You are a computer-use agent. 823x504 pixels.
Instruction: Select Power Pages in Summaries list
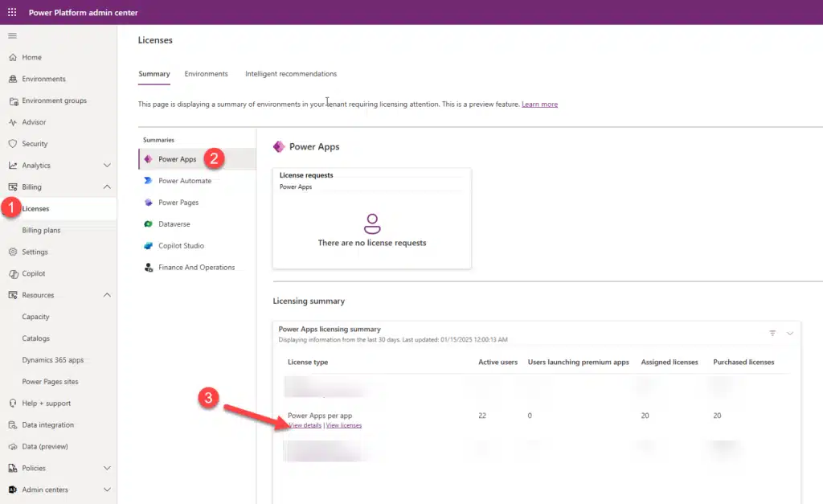point(198,202)
